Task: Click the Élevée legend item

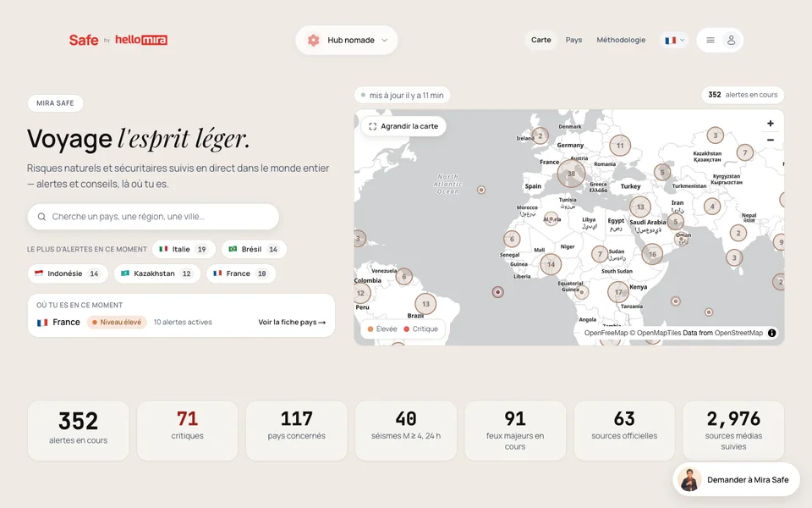Action: coord(382,329)
